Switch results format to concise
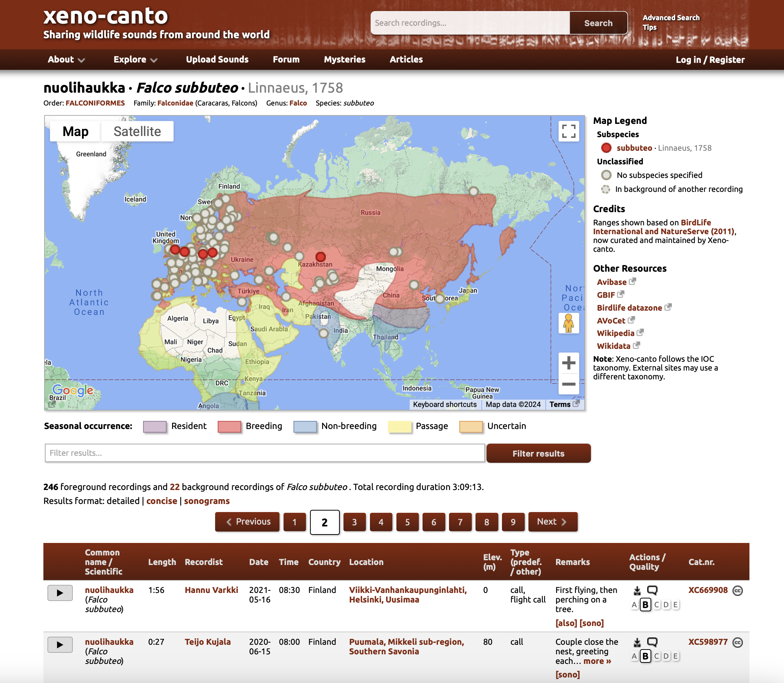The width and height of the screenshot is (784, 683). pyautogui.click(x=162, y=501)
